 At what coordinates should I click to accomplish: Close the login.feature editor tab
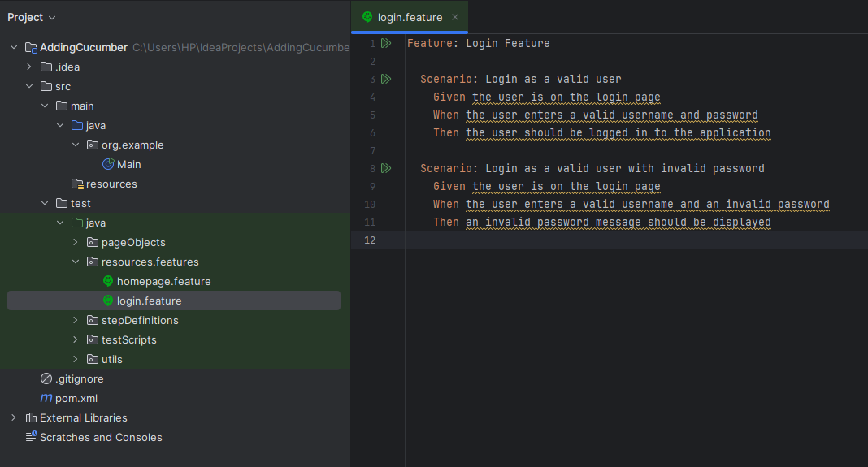[455, 17]
